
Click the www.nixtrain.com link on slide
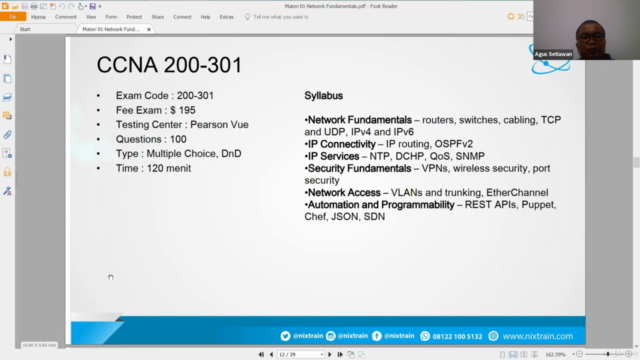[x=538, y=336]
